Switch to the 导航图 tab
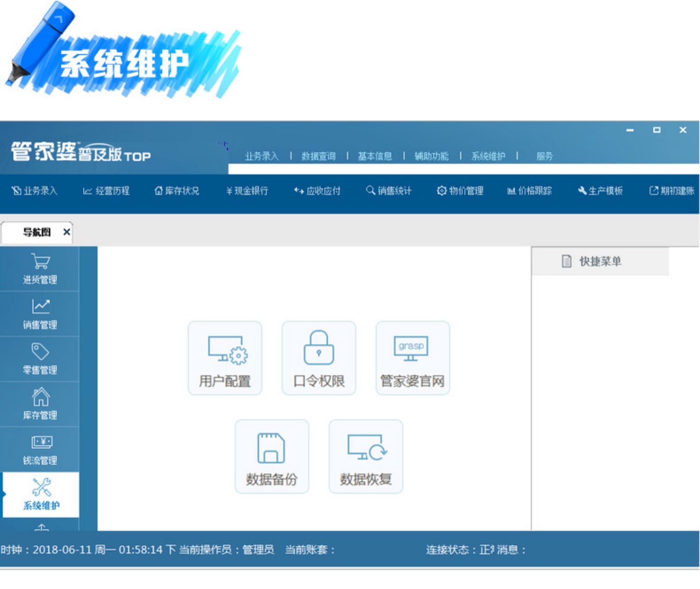The height and width of the screenshot is (589, 700). 37,232
